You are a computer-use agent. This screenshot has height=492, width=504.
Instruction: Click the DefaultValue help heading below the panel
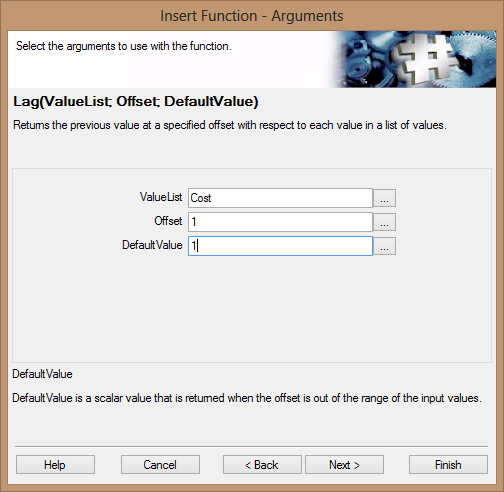(x=42, y=374)
